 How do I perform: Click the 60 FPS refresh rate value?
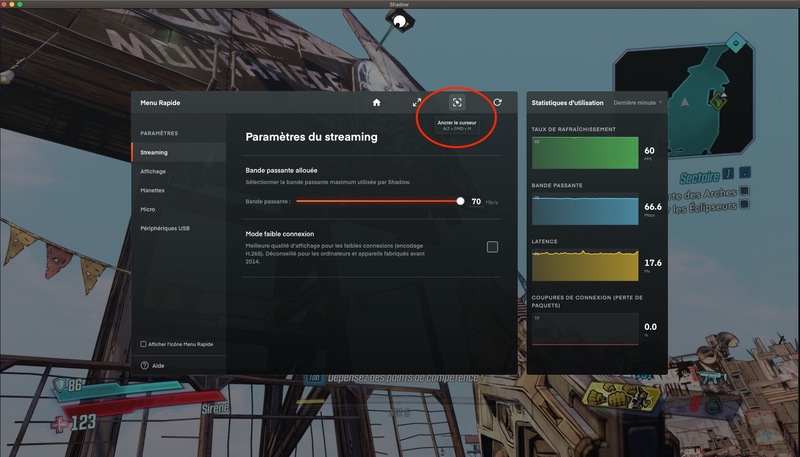pyautogui.click(x=649, y=150)
